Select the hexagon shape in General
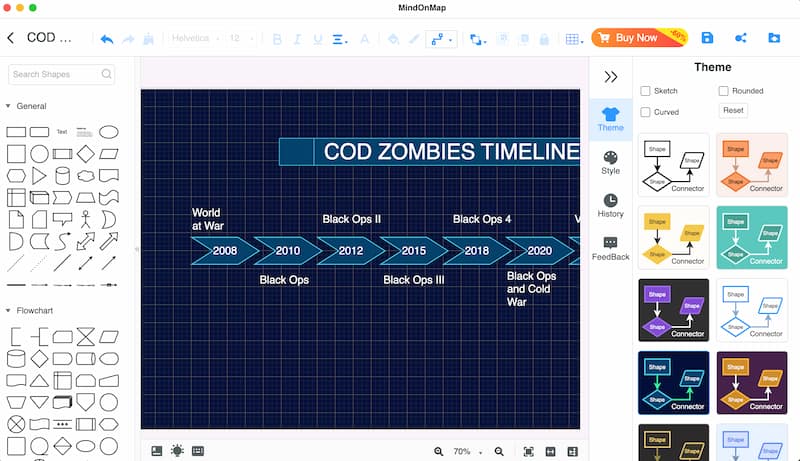Image resolution: width=800 pixels, height=461 pixels. (16, 176)
